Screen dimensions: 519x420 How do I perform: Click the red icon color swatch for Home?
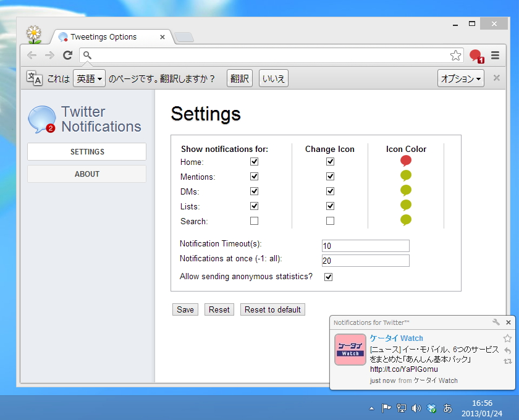click(x=405, y=161)
